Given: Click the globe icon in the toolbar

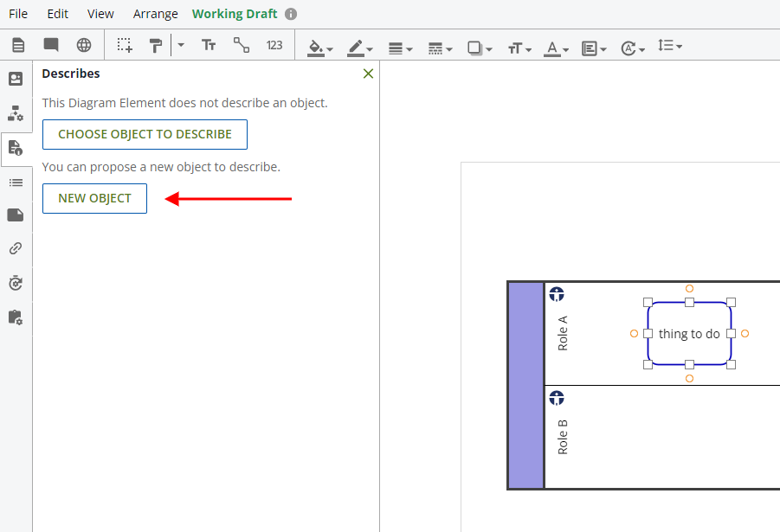Looking at the screenshot, I should tap(84, 45).
